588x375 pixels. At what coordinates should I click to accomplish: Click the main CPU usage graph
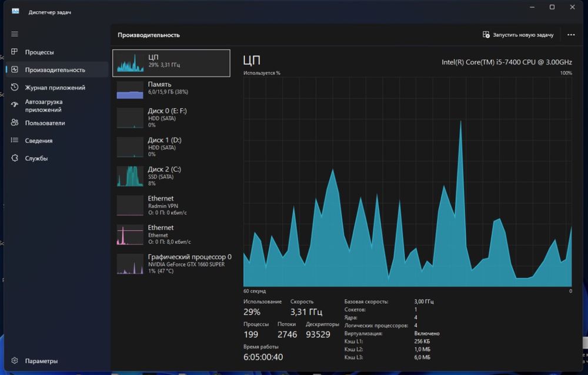tap(407, 182)
